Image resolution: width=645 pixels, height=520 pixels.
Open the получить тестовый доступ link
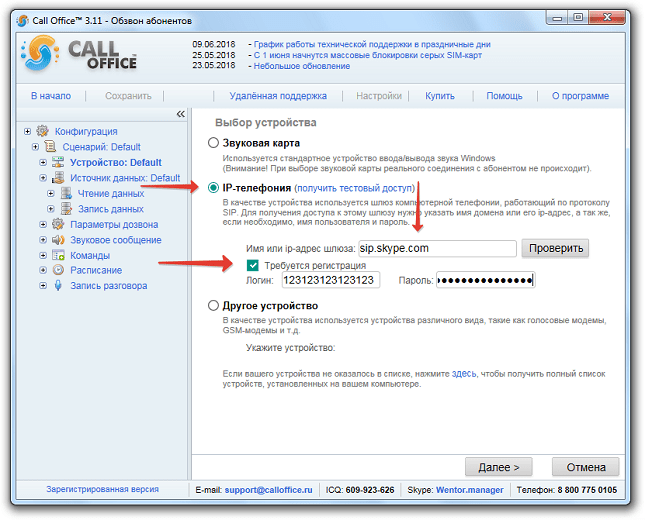click(355, 188)
